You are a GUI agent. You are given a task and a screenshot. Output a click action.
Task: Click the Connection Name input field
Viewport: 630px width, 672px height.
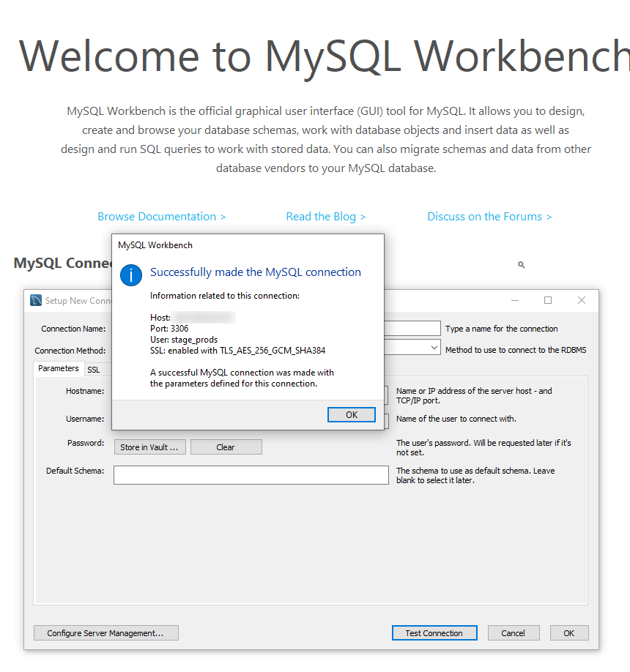click(412, 328)
